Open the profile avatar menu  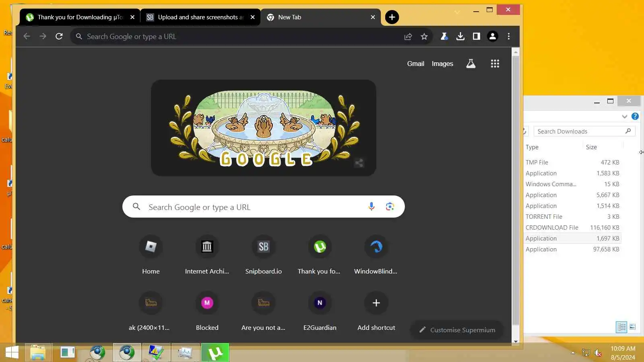pos(493,37)
